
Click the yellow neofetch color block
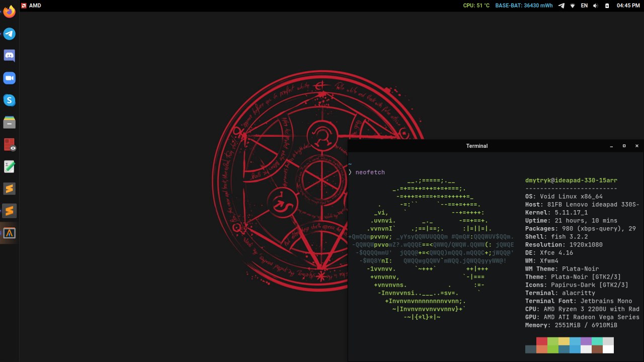coord(564,341)
